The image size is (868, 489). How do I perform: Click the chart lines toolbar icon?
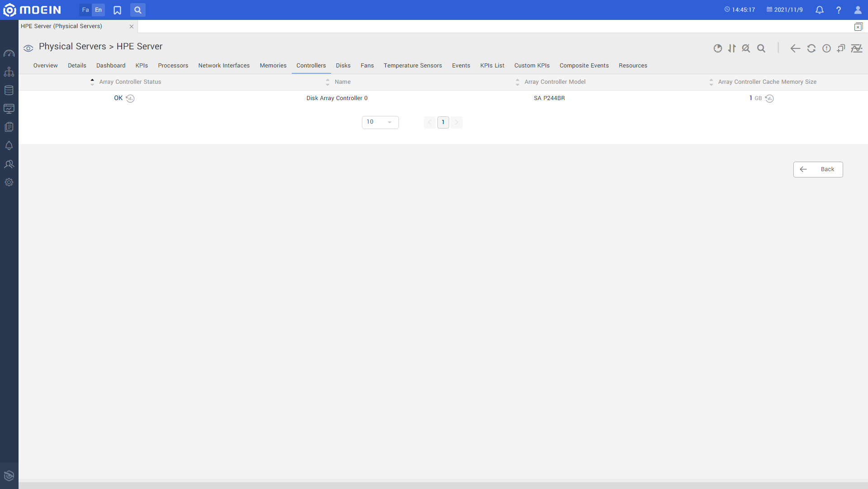point(857,48)
